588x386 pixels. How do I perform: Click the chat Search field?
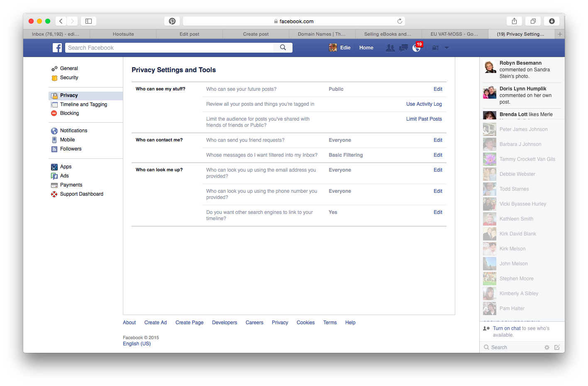click(x=512, y=347)
